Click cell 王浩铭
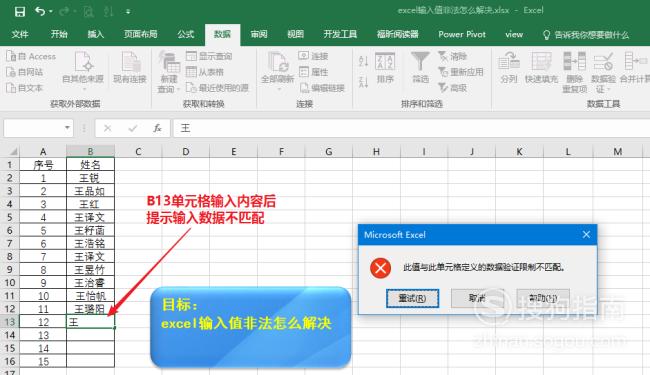The width and height of the screenshot is (650, 375). coord(90,243)
